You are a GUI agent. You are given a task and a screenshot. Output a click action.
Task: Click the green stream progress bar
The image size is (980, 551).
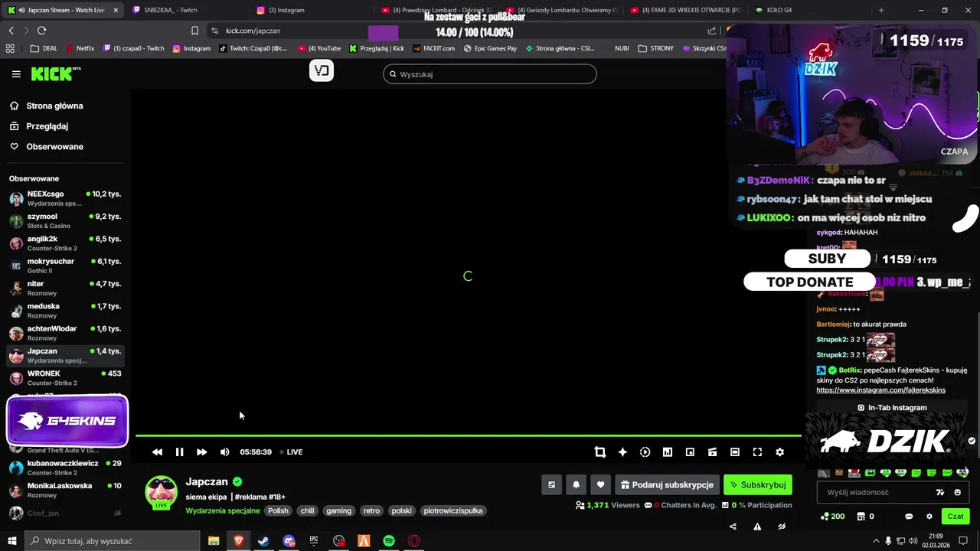[469, 435]
